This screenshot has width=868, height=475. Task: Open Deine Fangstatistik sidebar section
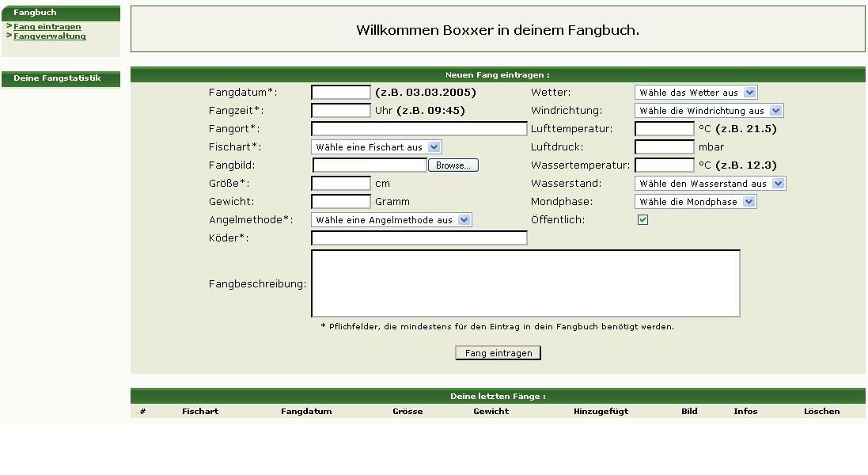[57, 78]
